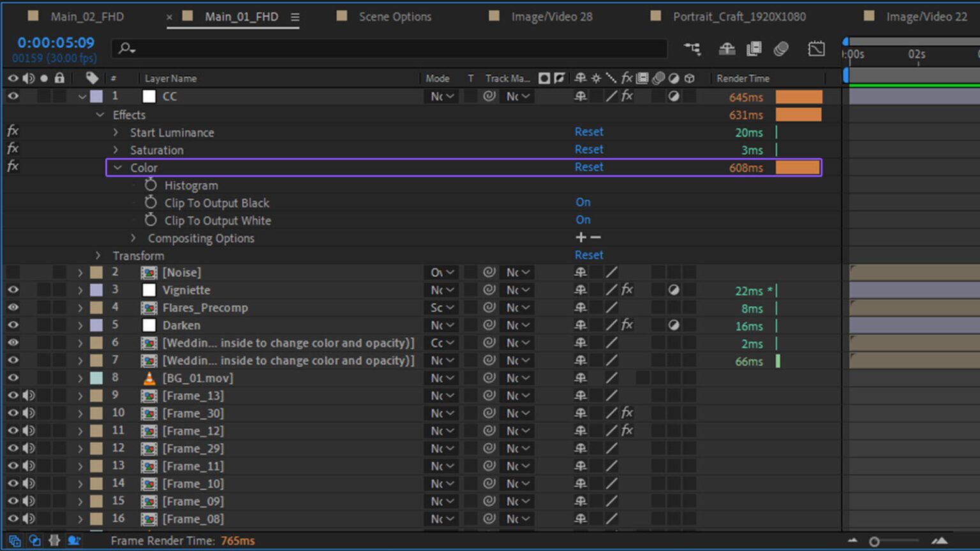980x551 pixels.
Task: Click the label color swatch of the CC layer
Action: [96, 96]
